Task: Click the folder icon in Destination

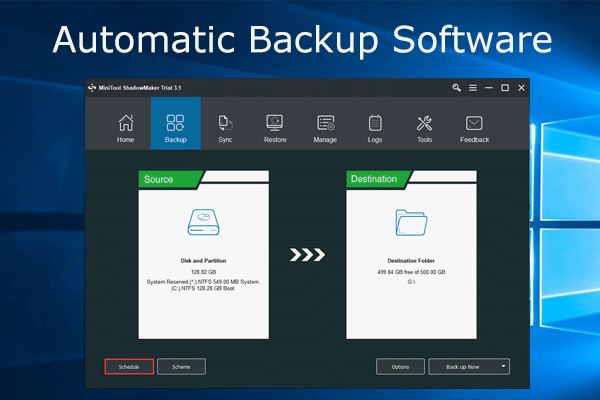Action: tap(411, 222)
